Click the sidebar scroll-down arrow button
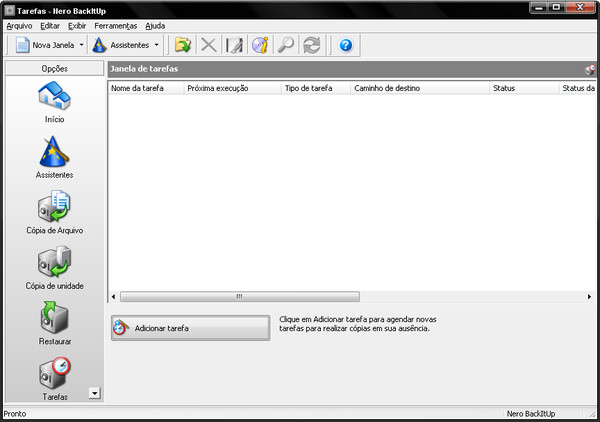600x422 pixels. coord(95,393)
